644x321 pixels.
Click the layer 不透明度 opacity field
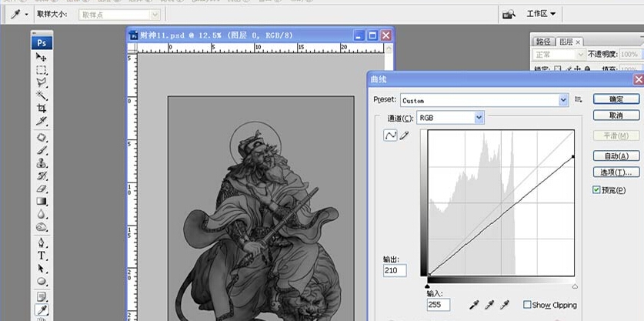631,54
